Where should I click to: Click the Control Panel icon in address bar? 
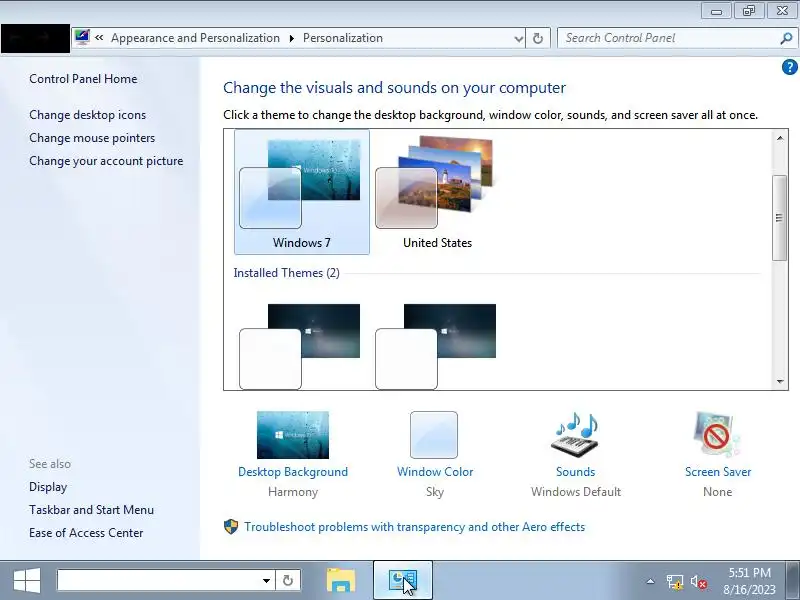click(82, 37)
